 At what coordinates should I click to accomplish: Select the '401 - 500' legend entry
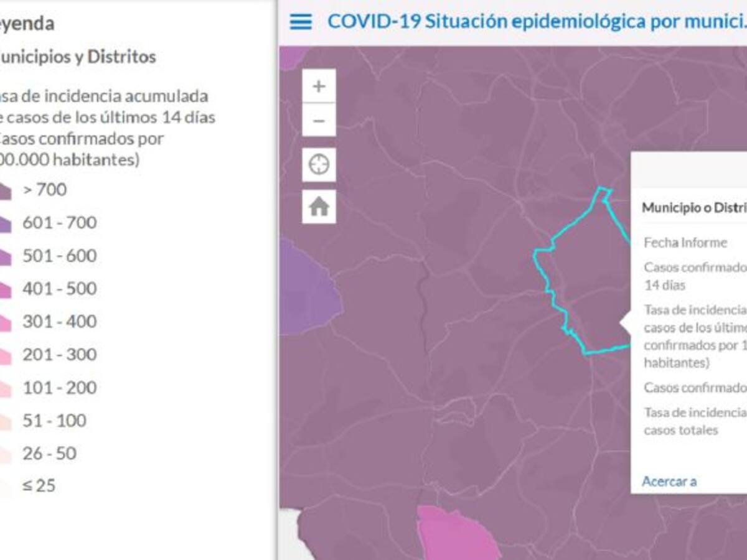pyautogui.click(x=59, y=289)
